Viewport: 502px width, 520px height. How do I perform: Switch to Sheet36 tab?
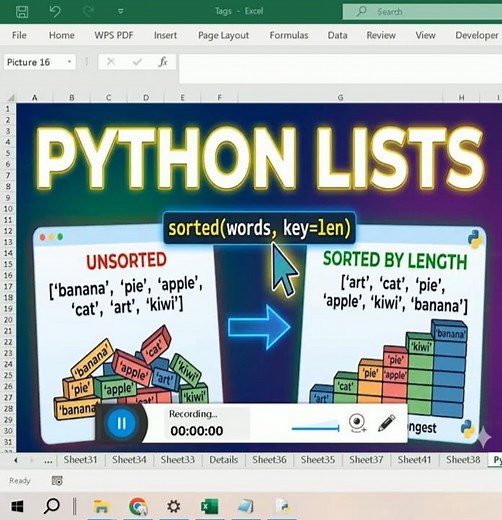(x=269, y=460)
